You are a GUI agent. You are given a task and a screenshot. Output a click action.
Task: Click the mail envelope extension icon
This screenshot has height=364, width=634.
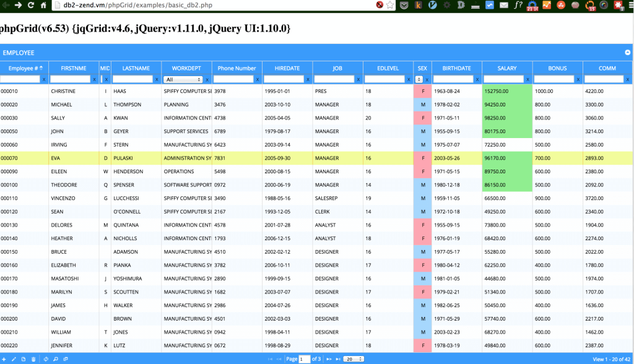[504, 5]
